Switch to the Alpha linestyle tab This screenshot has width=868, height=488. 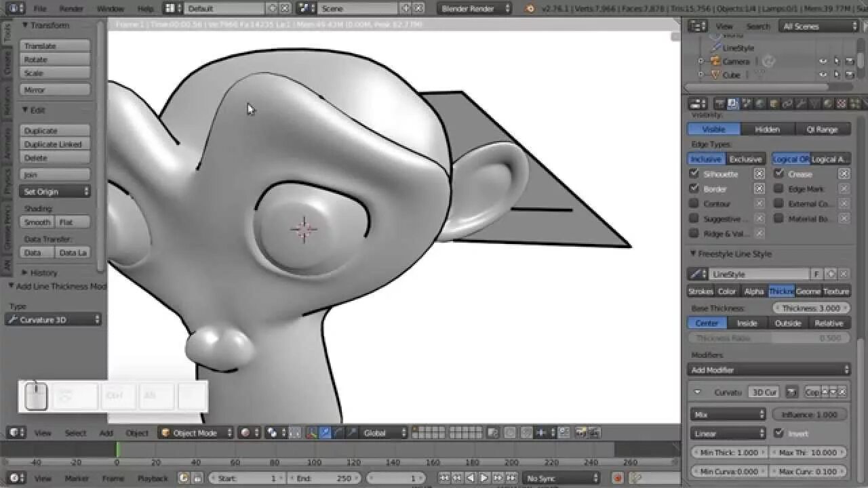pyautogui.click(x=754, y=291)
